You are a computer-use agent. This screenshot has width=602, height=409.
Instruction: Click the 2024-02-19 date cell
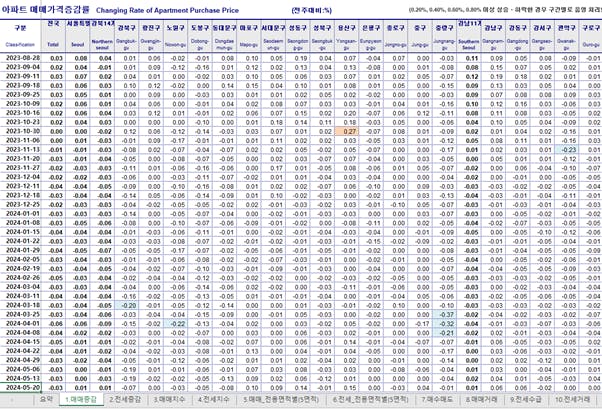tap(21, 268)
